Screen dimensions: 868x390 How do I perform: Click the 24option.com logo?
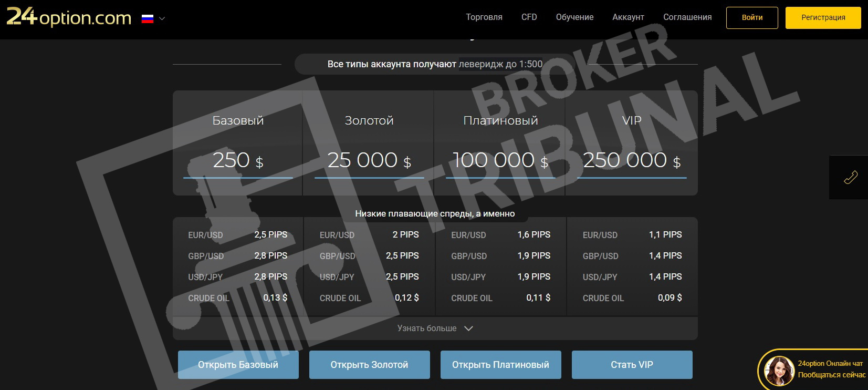(x=69, y=17)
